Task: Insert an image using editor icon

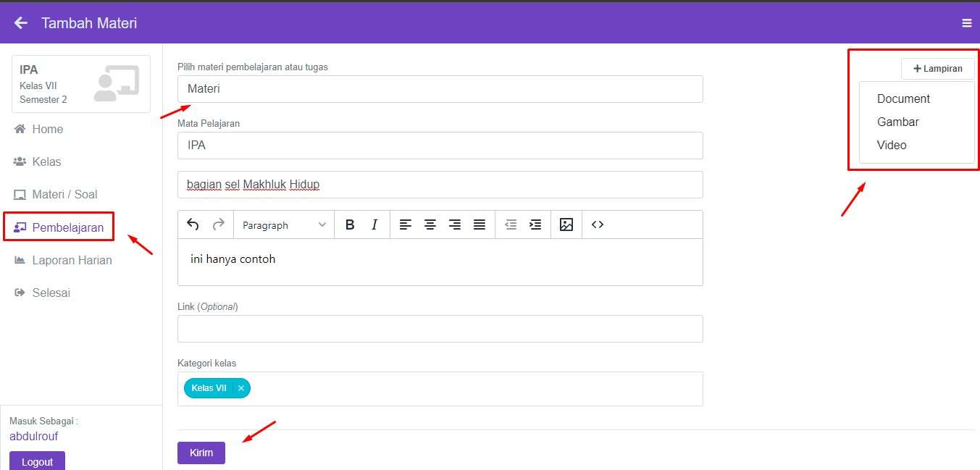Action: point(566,224)
